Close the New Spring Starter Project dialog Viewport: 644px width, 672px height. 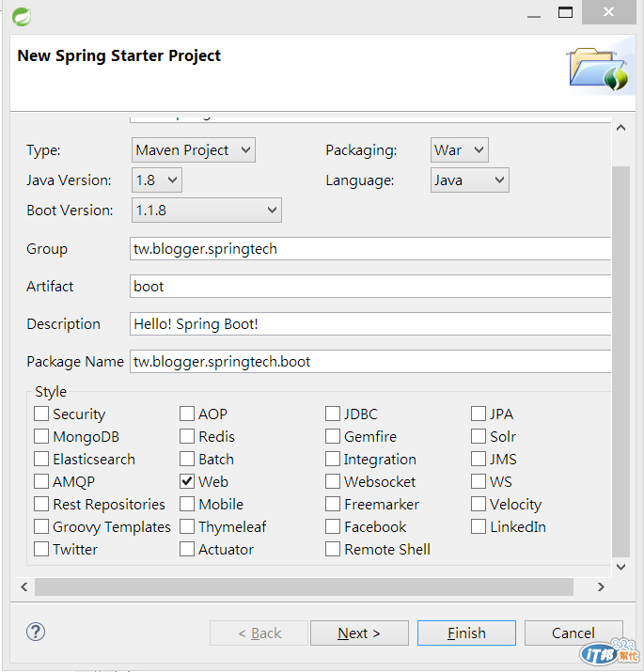pyautogui.click(x=608, y=12)
